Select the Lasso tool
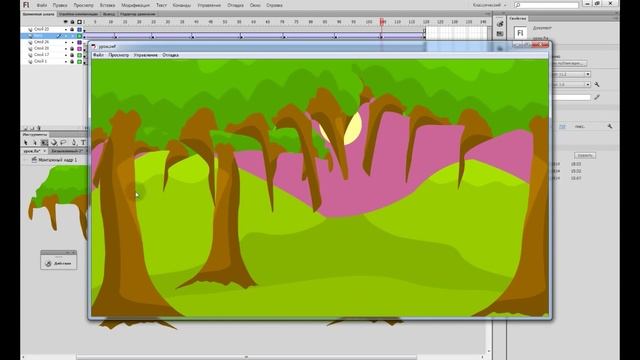The image size is (640, 360). [x=63, y=142]
